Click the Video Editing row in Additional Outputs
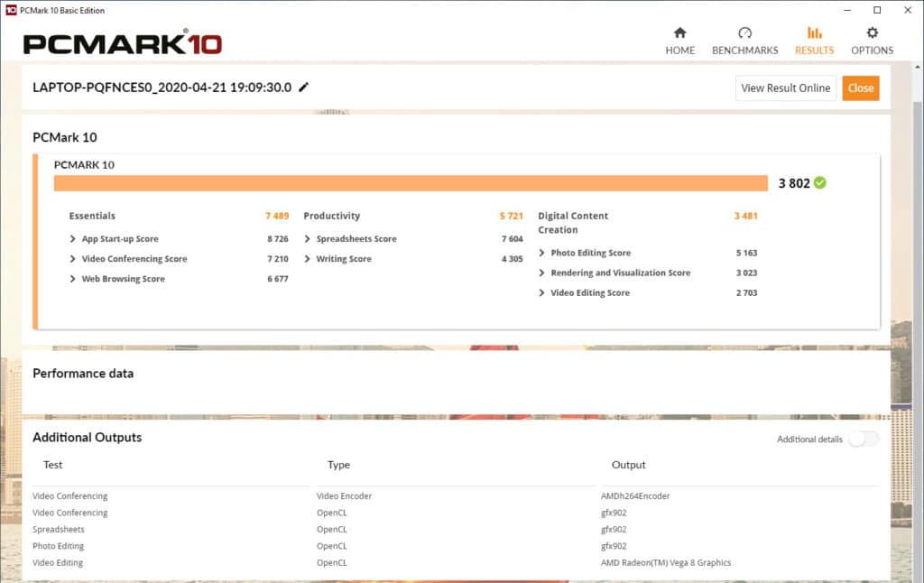This screenshot has height=583, width=924. click(455, 563)
